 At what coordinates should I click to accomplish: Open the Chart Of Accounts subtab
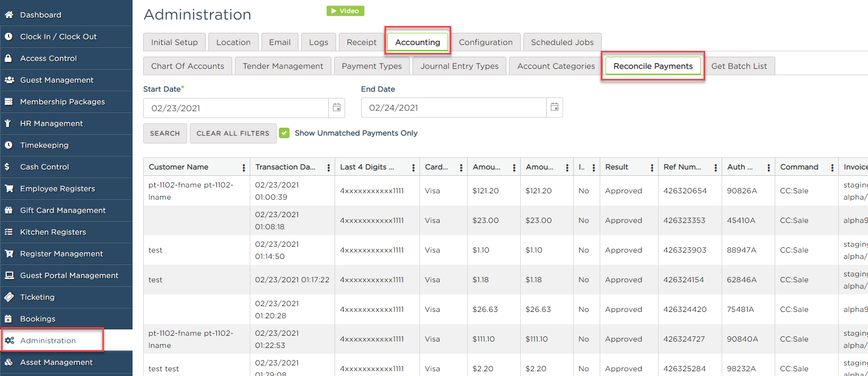(x=188, y=66)
